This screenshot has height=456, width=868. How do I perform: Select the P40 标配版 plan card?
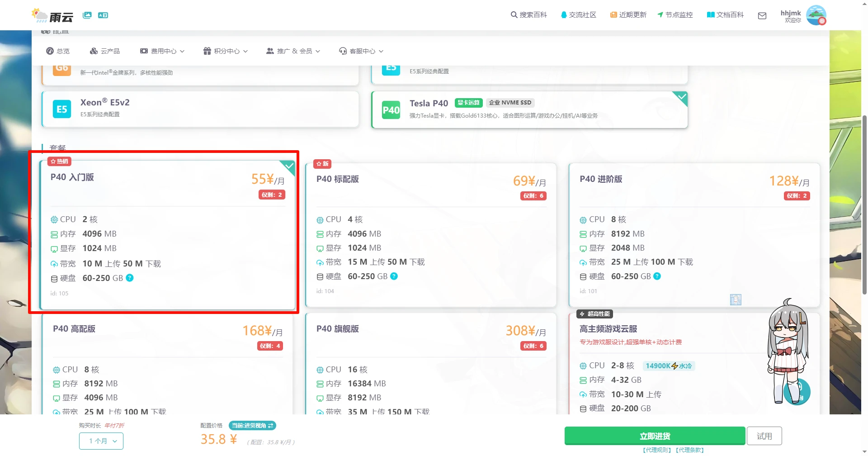[430, 235]
